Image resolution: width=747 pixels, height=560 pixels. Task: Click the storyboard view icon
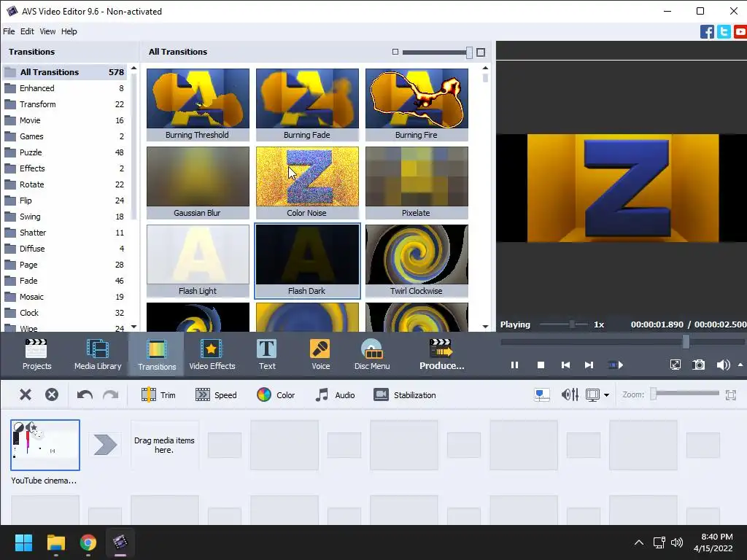click(542, 394)
